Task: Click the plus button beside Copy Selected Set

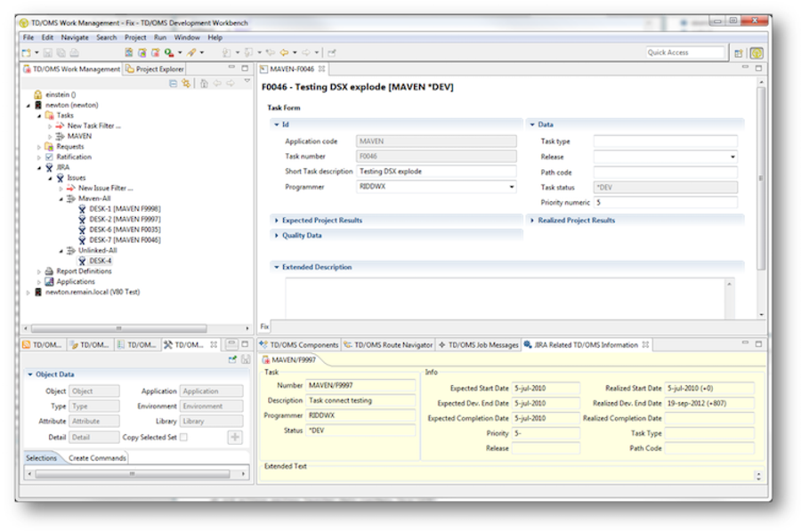Action: coord(235,437)
